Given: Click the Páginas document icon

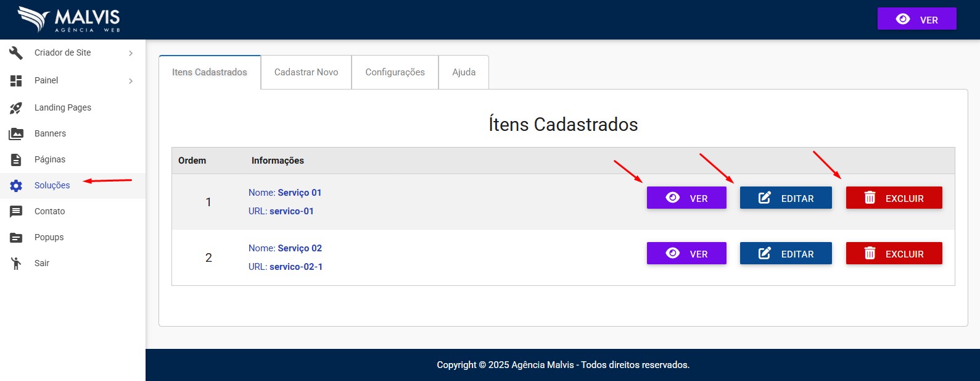Looking at the screenshot, I should pyautogui.click(x=16, y=160).
